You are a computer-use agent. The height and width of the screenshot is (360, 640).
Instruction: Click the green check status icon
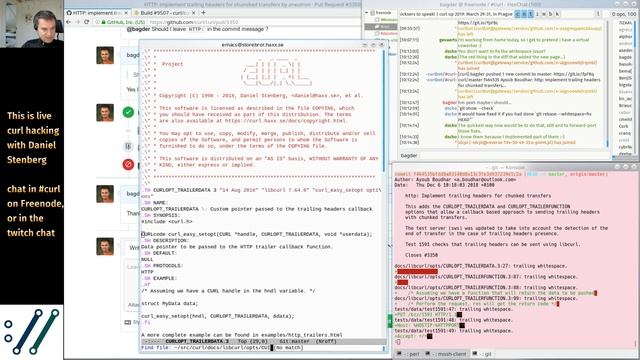pyautogui.click(x=128, y=112)
